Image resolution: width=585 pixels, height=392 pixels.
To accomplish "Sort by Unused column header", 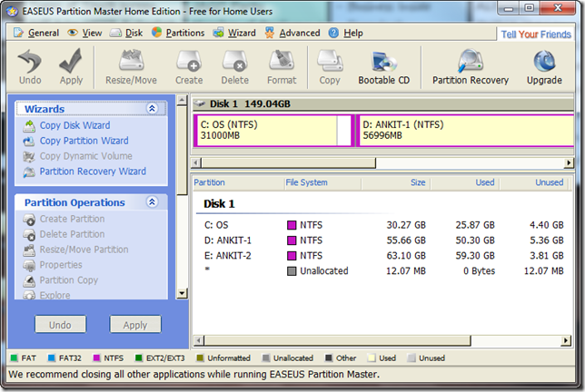I will [x=534, y=182].
